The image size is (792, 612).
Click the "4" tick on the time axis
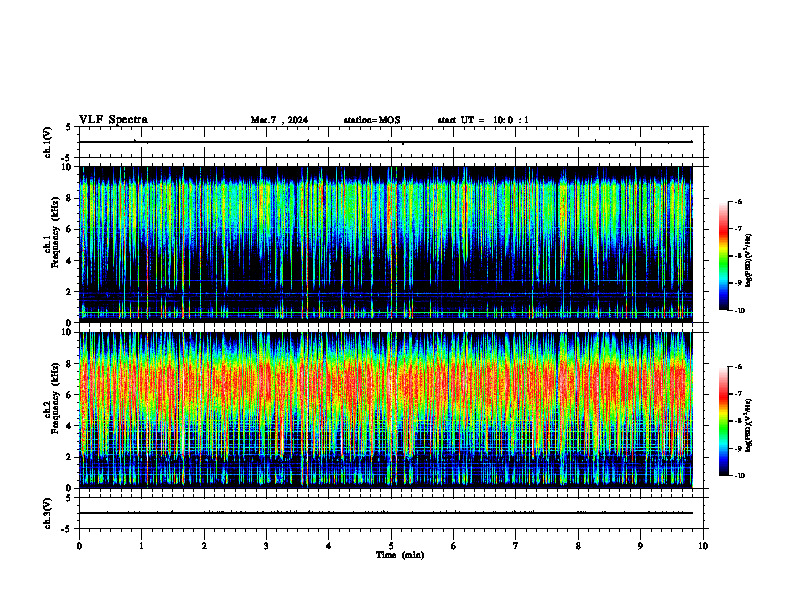(x=329, y=546)
